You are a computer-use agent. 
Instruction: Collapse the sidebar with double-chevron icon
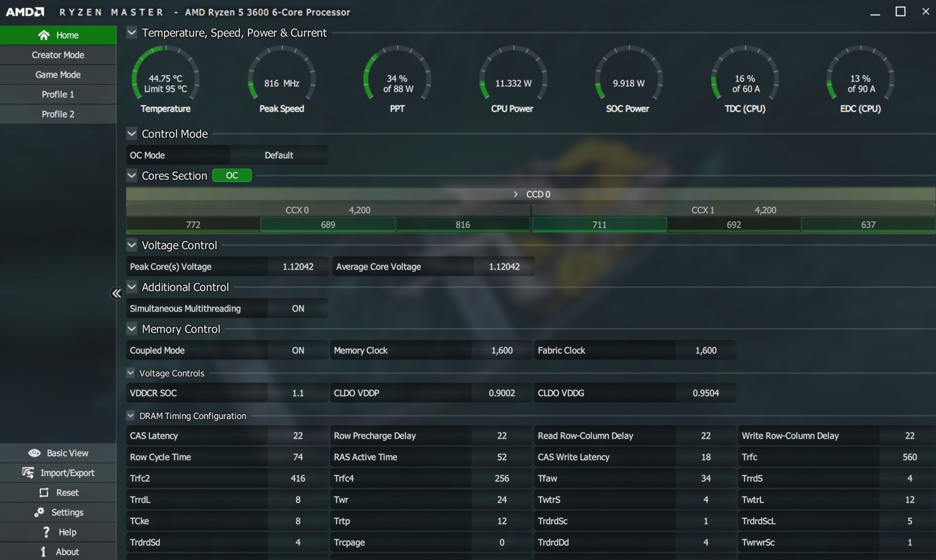coord(116,293)
